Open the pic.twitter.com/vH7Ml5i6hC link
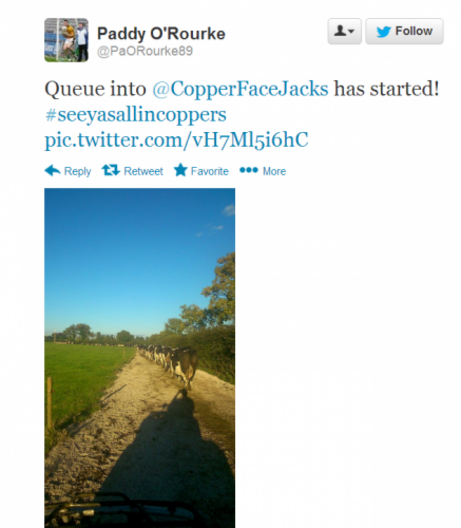The image size is (461, 528). (x=176, y=140)
